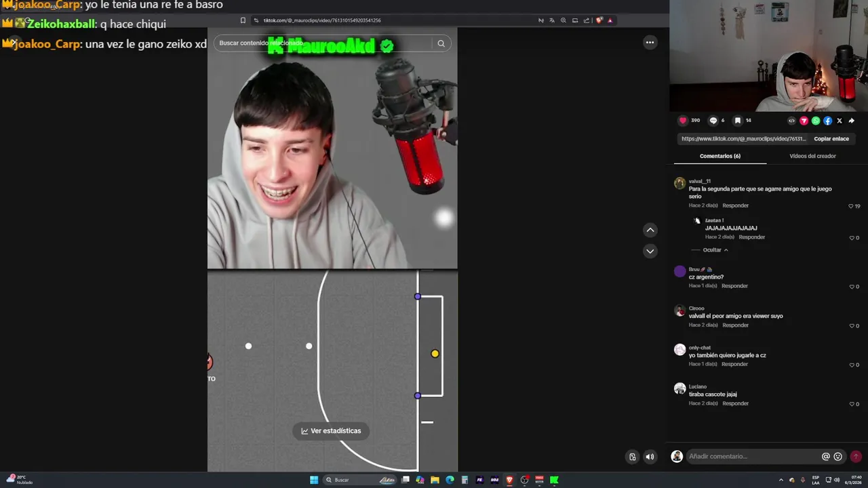
Task: Open Microsoft Edge from the taskbar
Action: 450,480
